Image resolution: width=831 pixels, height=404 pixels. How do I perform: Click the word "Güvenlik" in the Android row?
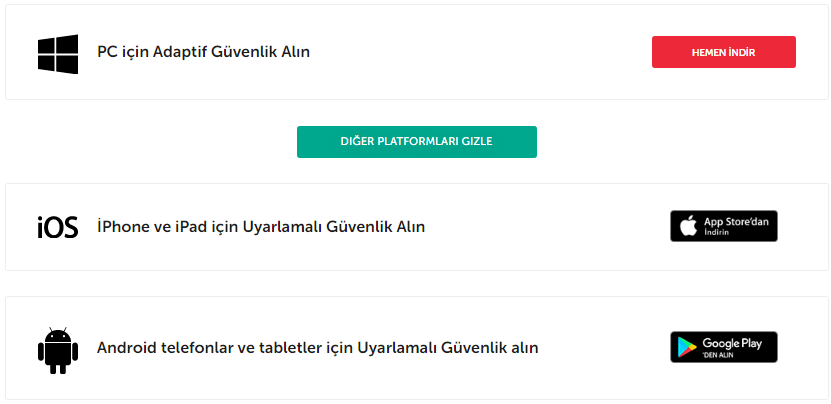coord(476,348)
